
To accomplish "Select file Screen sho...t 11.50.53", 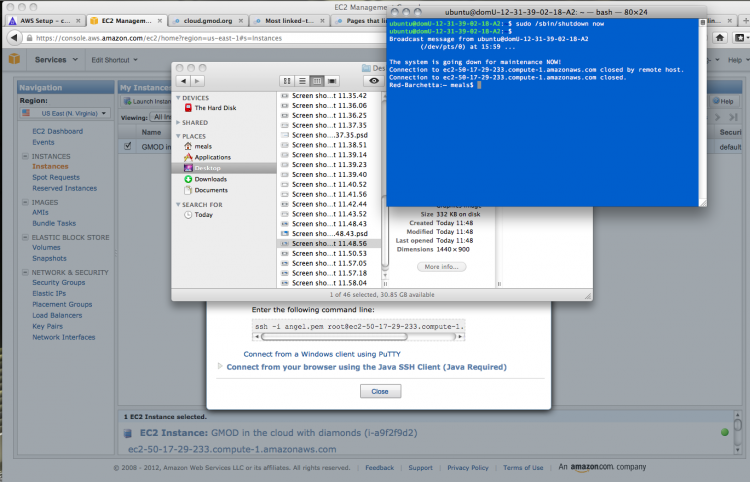I will pyautogui.click(x=329, y=253).
